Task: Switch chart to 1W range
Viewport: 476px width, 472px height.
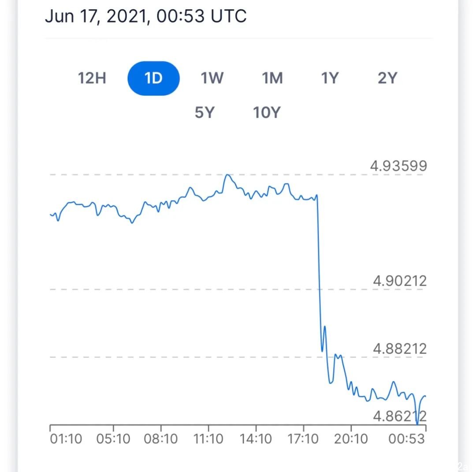Action: pos(212,78)
